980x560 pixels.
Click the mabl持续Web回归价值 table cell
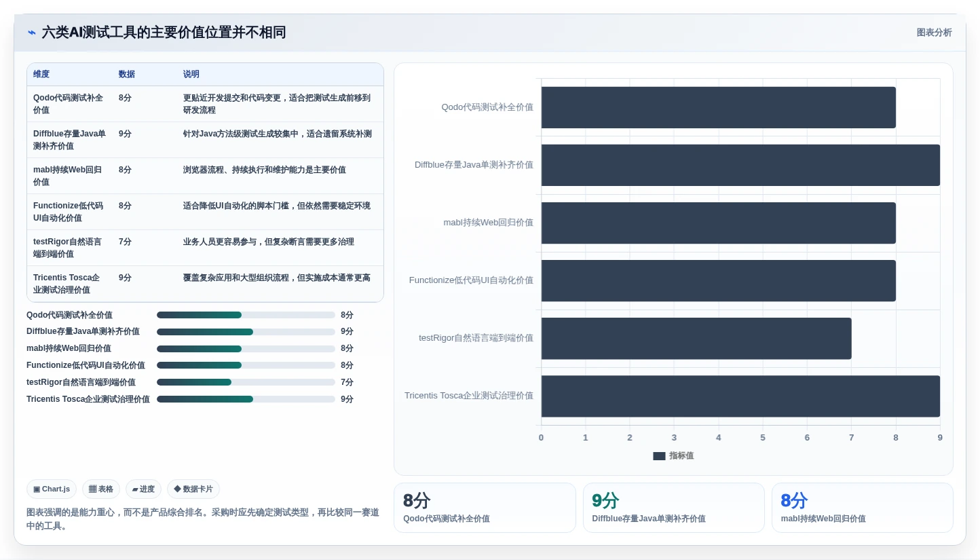click(x=69, y=176)
